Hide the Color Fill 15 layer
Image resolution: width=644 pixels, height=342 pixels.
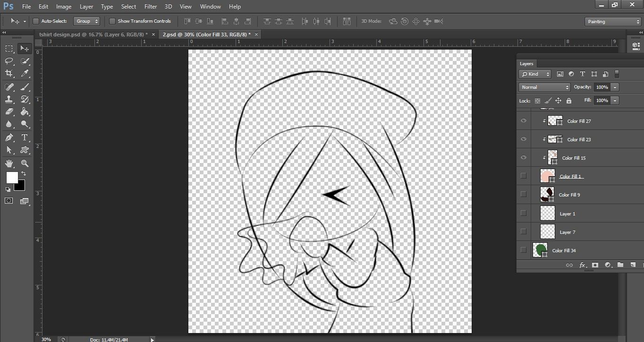[x=523, y=158]
